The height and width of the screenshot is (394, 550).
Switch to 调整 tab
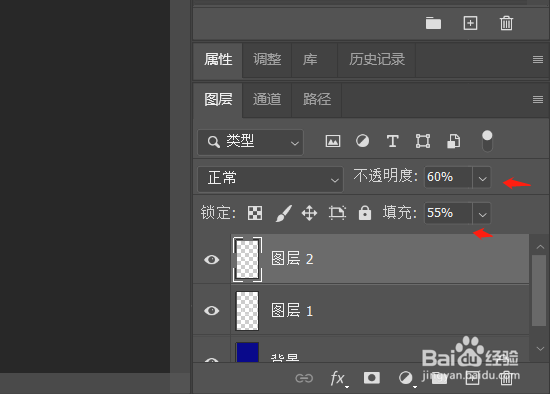pos(267,59)
